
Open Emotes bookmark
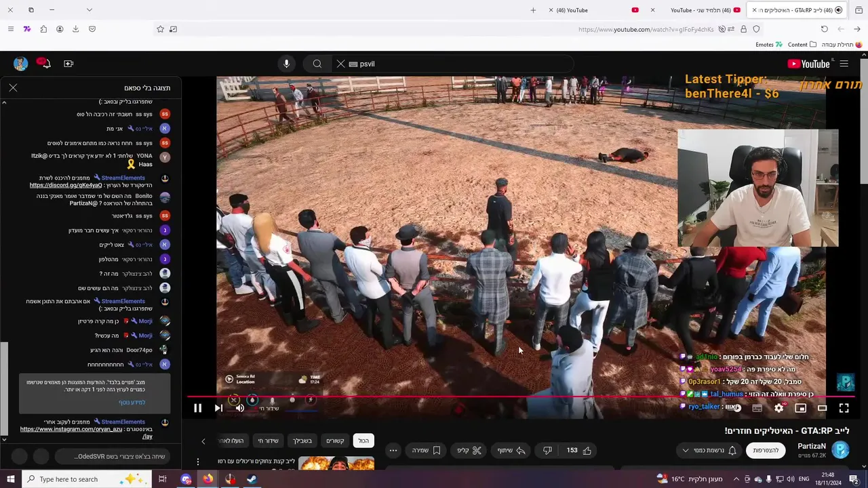(x=768, y=45)
